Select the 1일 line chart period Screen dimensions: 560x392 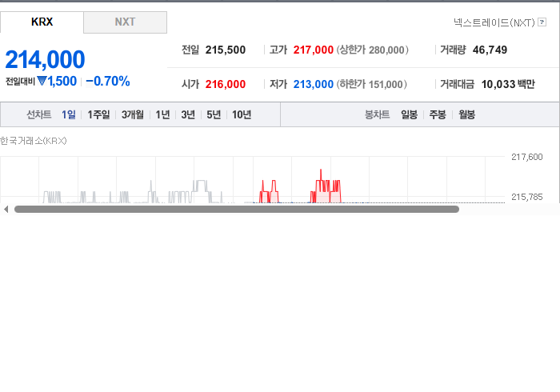pos(69,114)
